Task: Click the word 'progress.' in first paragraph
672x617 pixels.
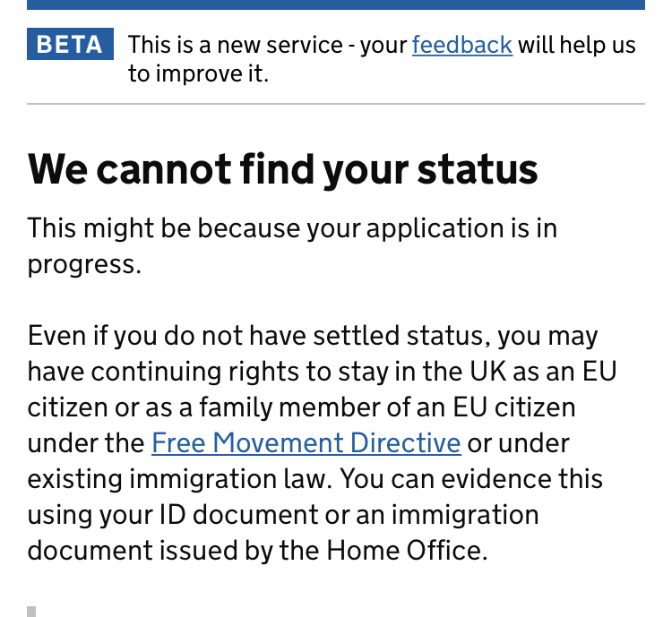Action: (x=84, y=264)
